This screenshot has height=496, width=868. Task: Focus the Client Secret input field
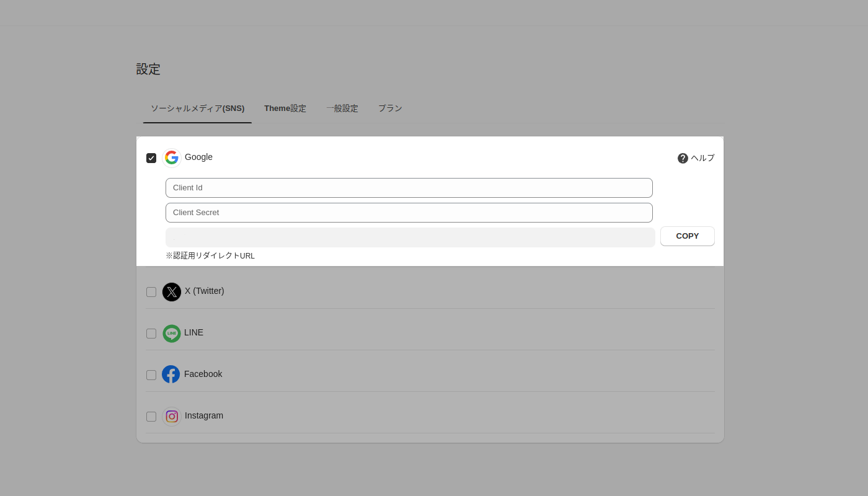click(409, 213)
